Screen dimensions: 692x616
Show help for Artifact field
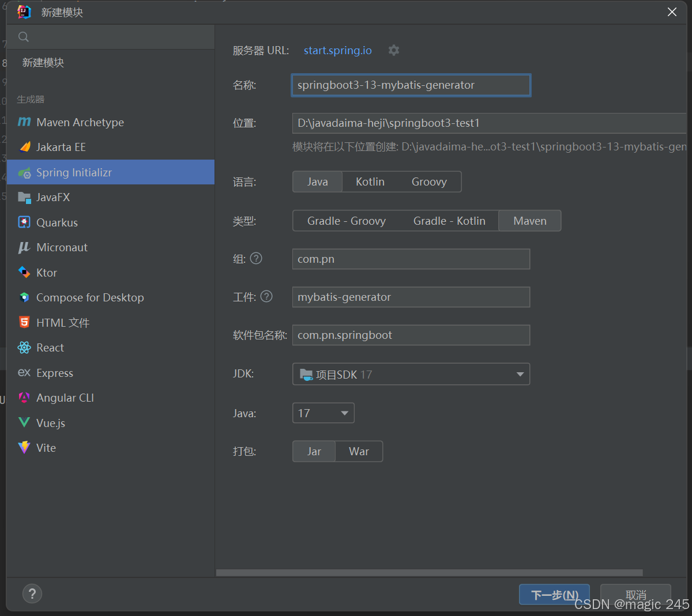(x=266, y=296)
